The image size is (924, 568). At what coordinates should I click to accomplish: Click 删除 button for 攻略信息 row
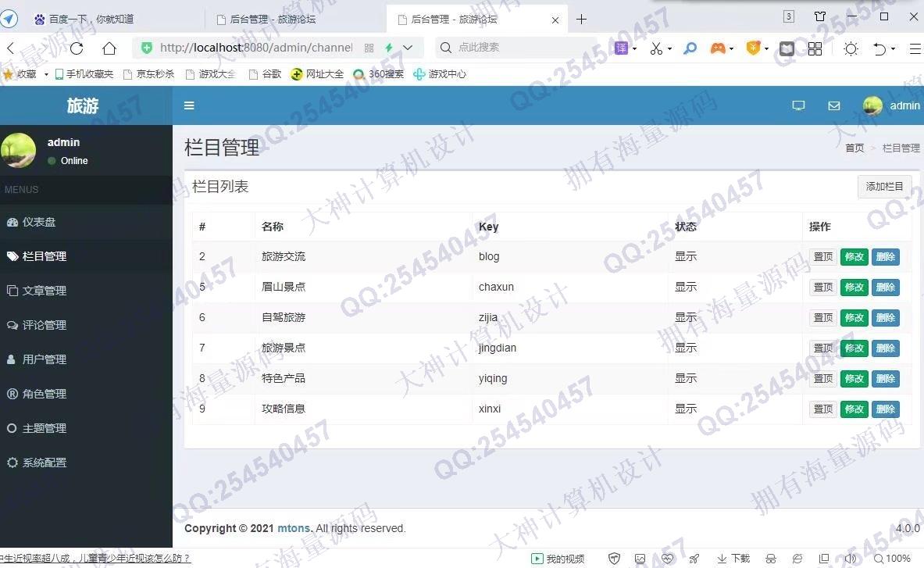[885, 409]
